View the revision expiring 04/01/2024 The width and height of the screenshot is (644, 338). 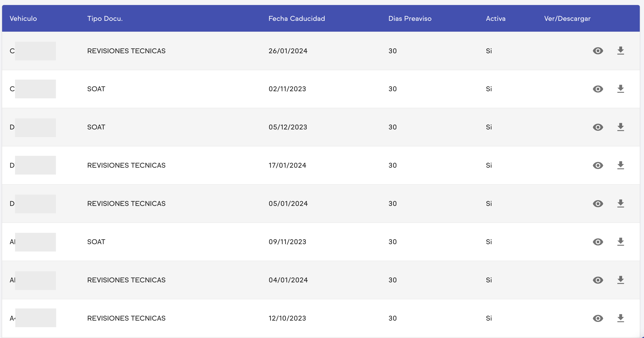click(598, 280)
